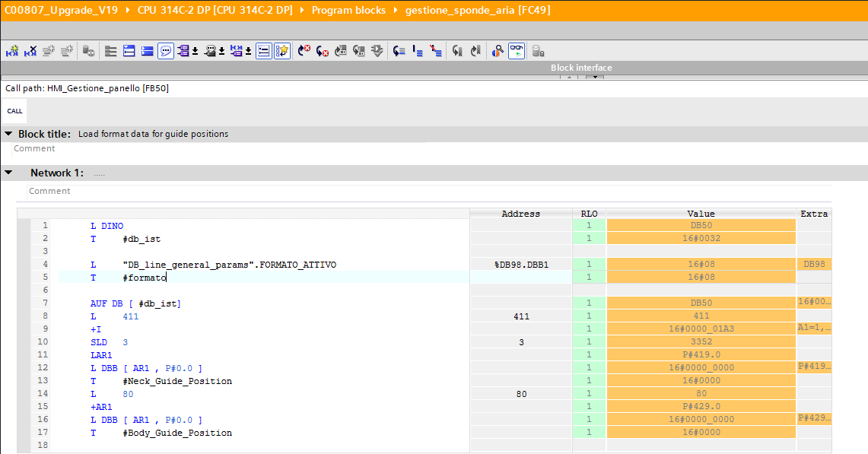Click the 'AUF DB [ #db_ist]' line
The width and height of the screenshot is (868, 454).
[x=135, y=303]
